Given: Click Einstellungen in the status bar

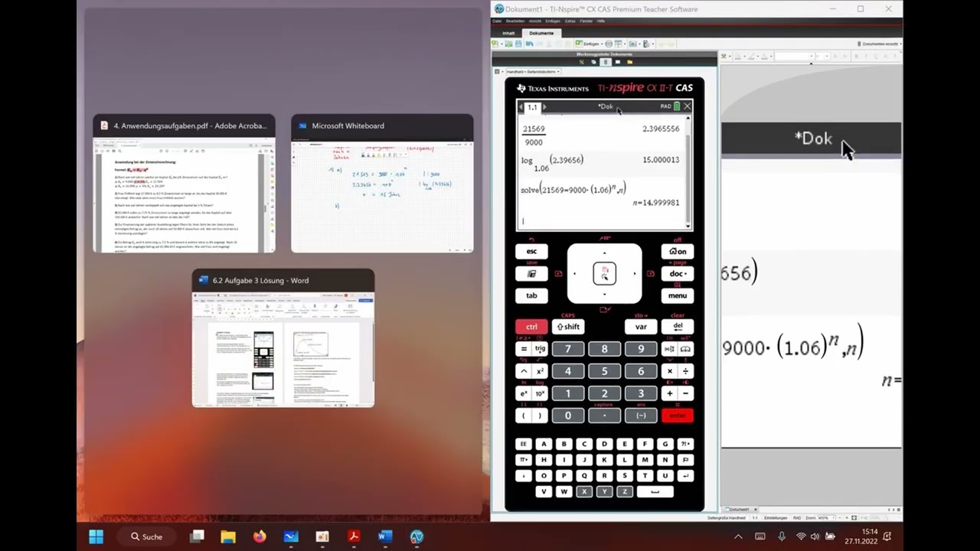Looking at the screenshot, I should [776, 518].
